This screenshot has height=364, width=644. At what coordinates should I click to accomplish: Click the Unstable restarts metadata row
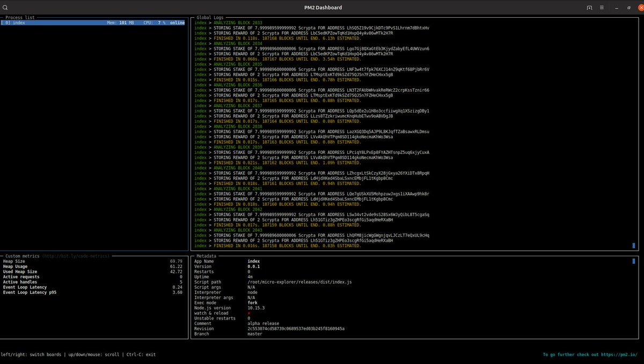coord(222,318)
